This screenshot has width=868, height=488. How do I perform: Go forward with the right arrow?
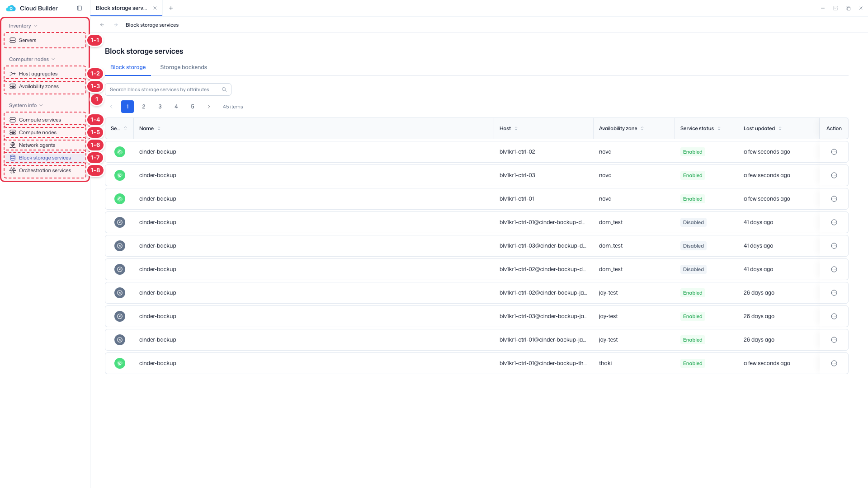116,25
